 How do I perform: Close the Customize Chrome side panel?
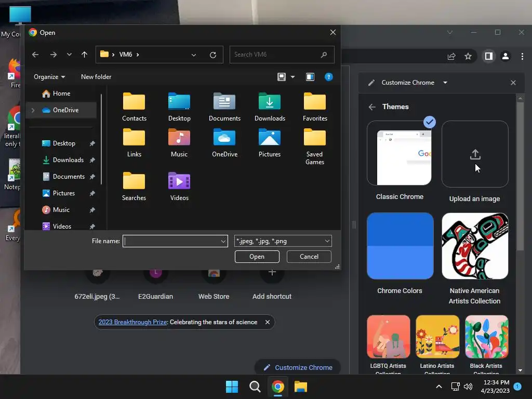point(513,83)
